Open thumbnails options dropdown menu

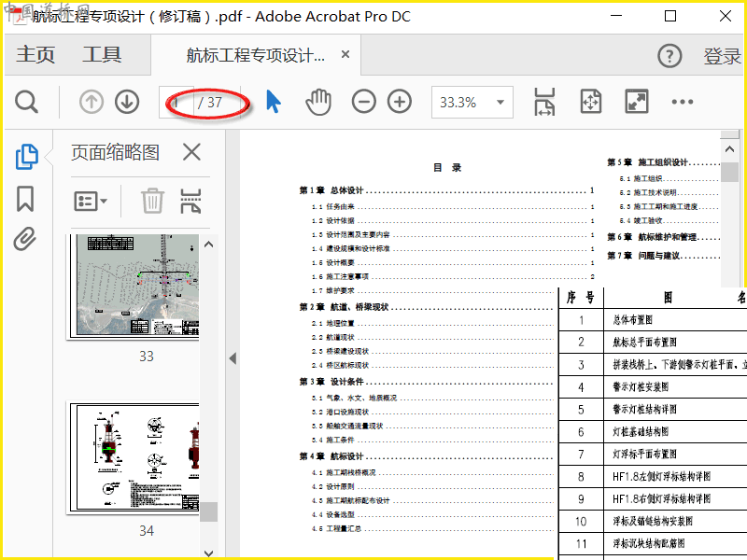pos(91,201)
